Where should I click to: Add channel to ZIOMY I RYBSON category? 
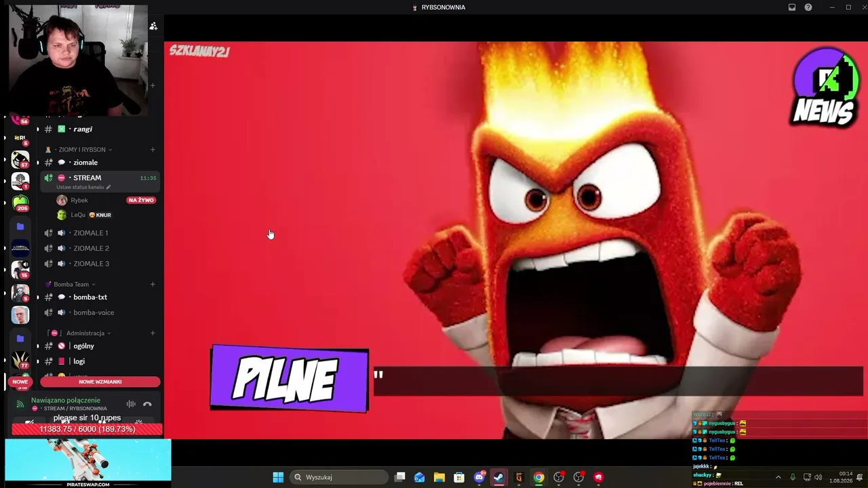pyautogui.click(x=153, y=149)
